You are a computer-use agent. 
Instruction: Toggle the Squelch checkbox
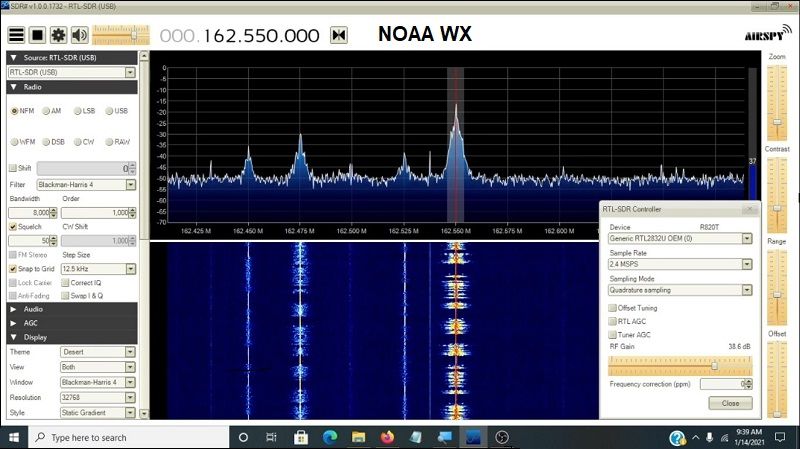[13, 227]
